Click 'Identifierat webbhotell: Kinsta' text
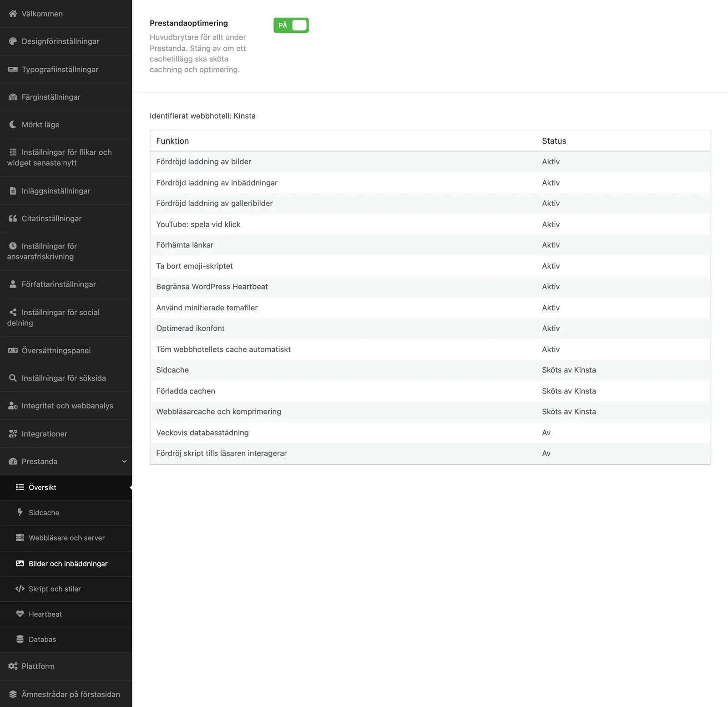 coord(202,116)
